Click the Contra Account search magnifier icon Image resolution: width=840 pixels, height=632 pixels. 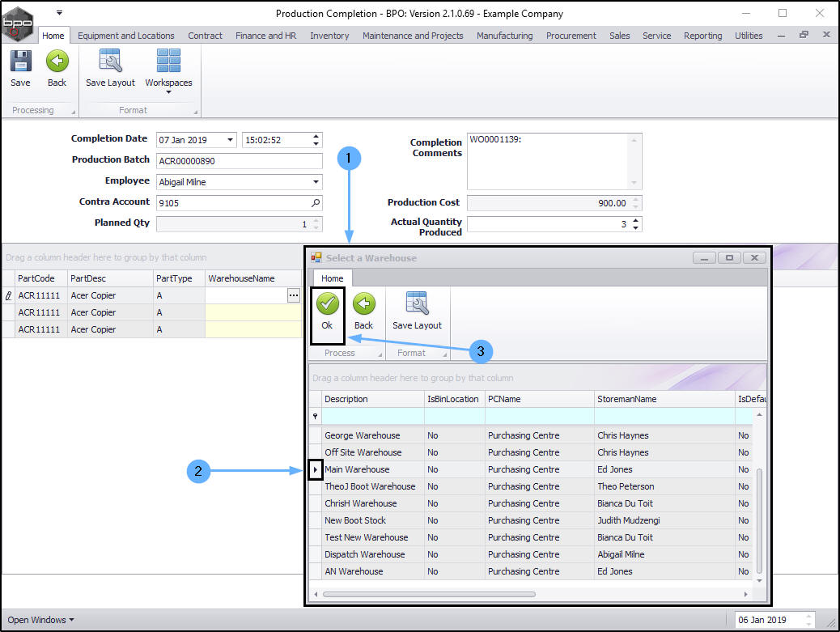pos(315,203)
